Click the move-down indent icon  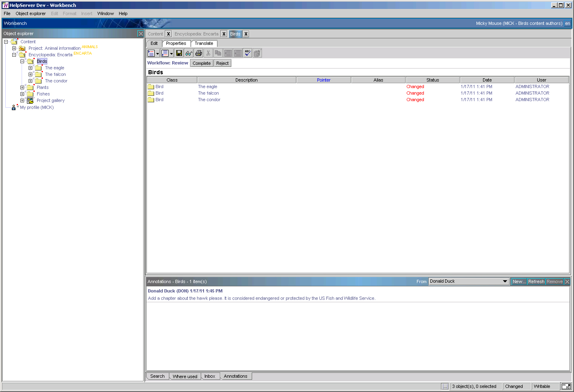[x=238, y=53]
